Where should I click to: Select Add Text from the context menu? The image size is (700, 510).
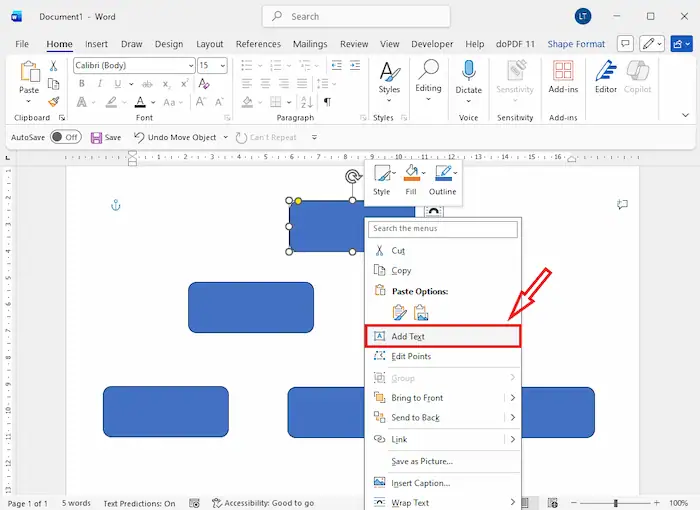pos(408,337)
